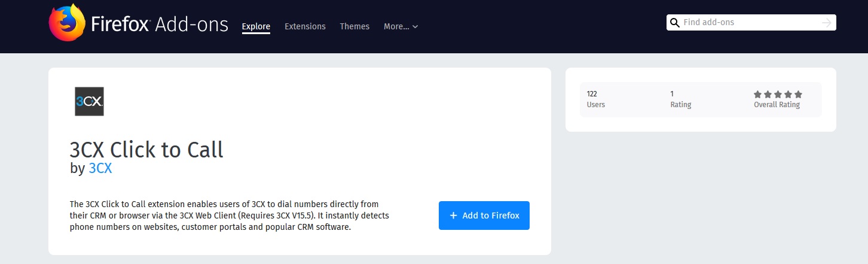Screen dimensions: 868x264
Task: Click the plus icon on Add to Firefox
Action: tap(453, 216)
